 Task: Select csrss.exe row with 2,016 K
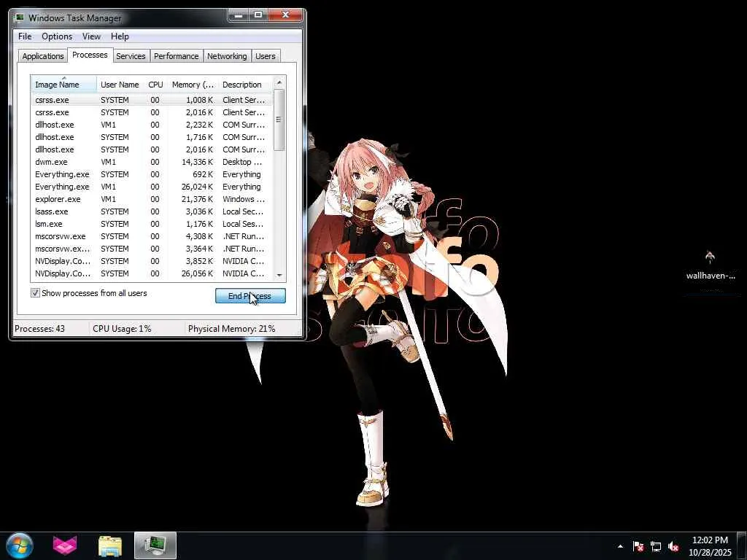click(152, 112)
